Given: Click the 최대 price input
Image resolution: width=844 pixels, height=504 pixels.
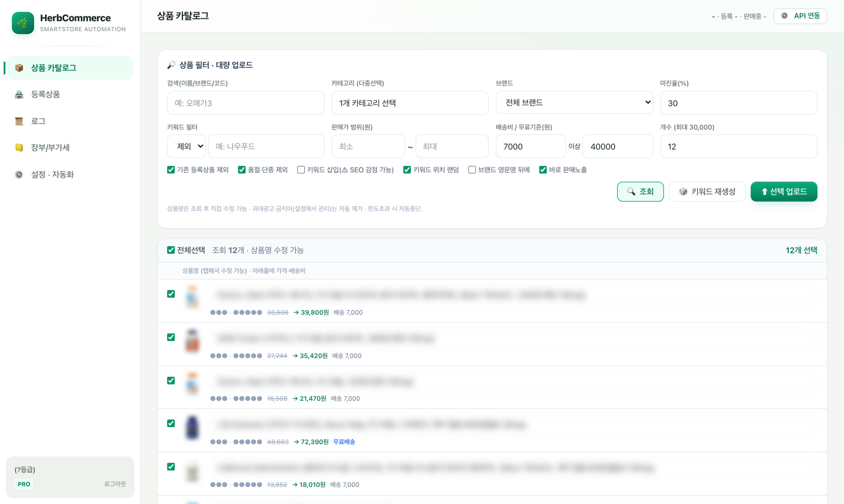Looking at the screenshot, I should pyautogui.click(x=452, y=147).
